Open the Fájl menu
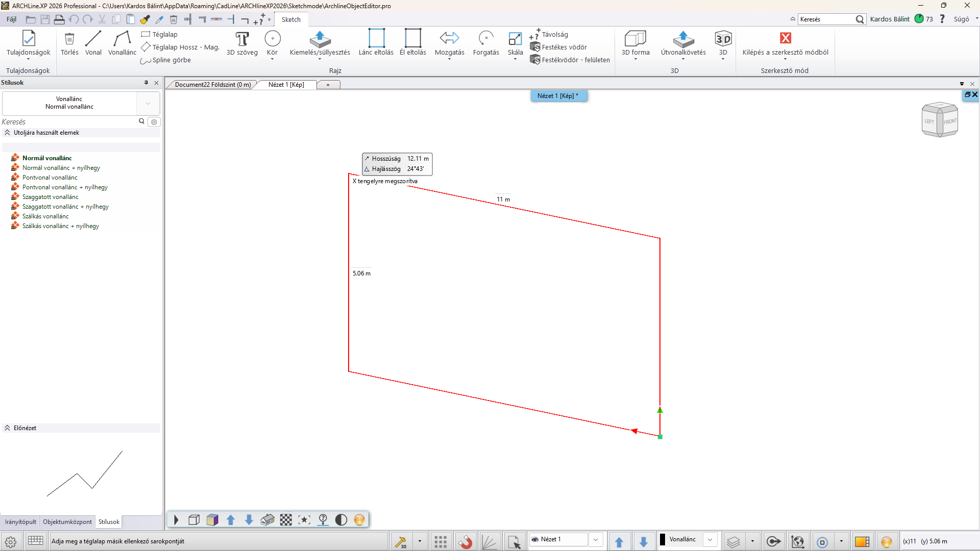This screenshot has width=980, height=551. click(x=12, y=19)
